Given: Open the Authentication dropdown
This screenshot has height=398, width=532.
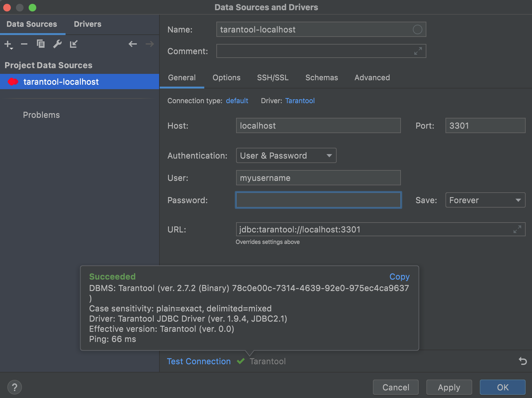Looking at the screenshot, I should click(286, 155).
